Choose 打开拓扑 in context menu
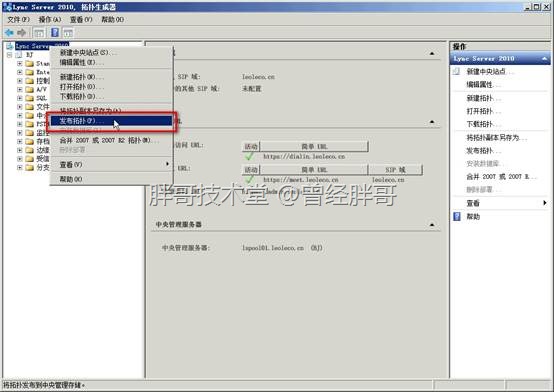 [x=111, y=87]
